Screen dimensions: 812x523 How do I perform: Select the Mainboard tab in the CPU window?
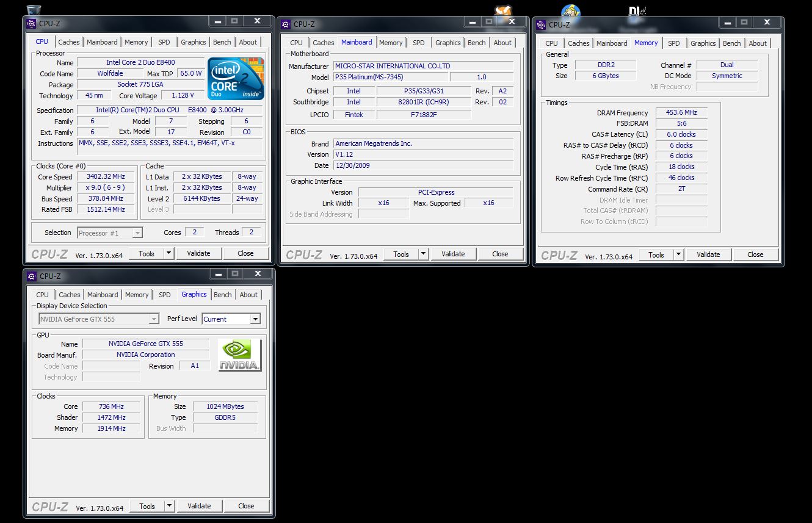[x=102, y=42]
